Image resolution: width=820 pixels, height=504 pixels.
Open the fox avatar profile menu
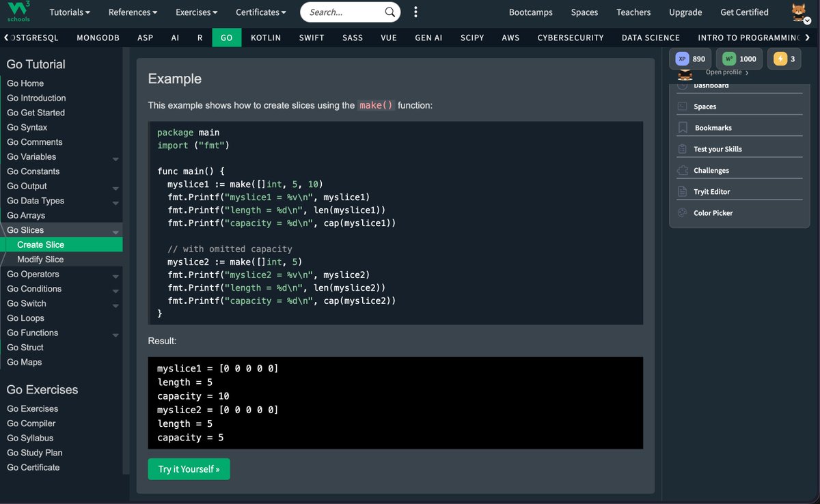[799, 12]
